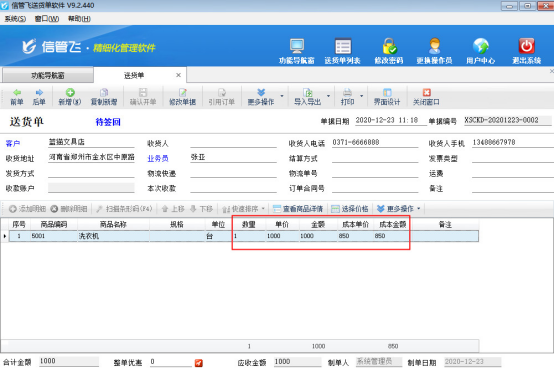
Task: Click the 更换操作员 user icon
Action: pyautogui.click(x=435, y=46)
